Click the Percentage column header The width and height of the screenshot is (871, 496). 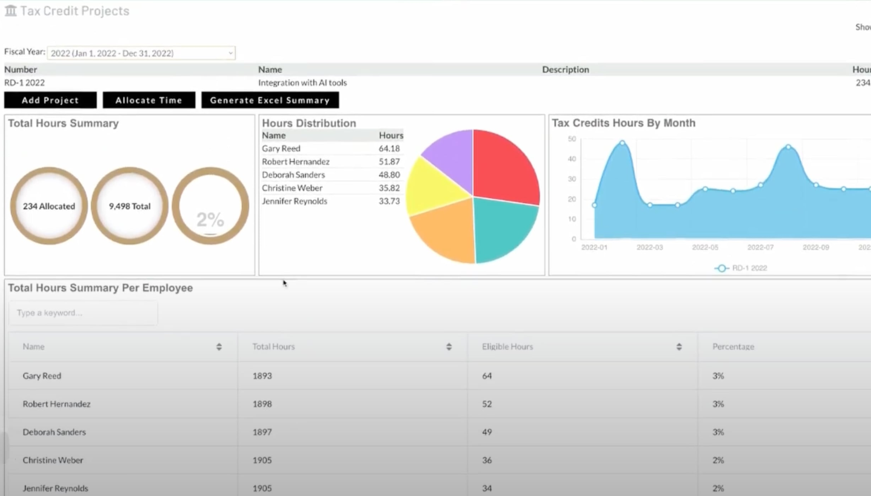point(733,347)
